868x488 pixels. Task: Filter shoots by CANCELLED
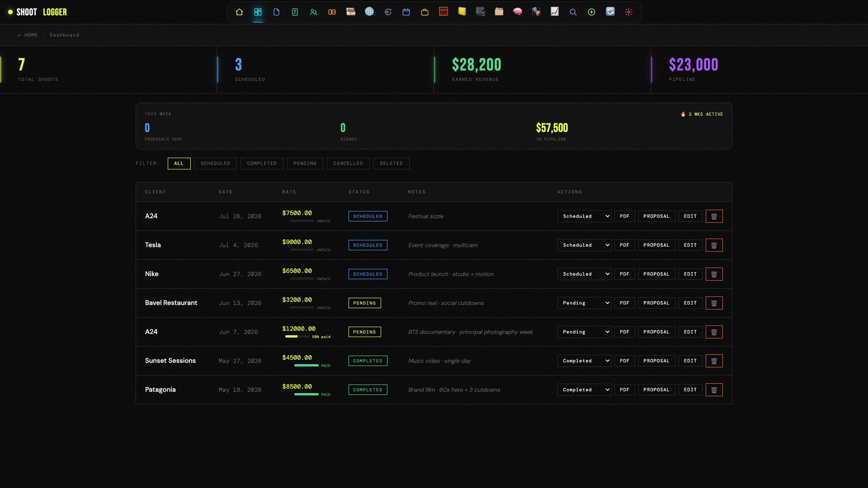coord(348,164)
